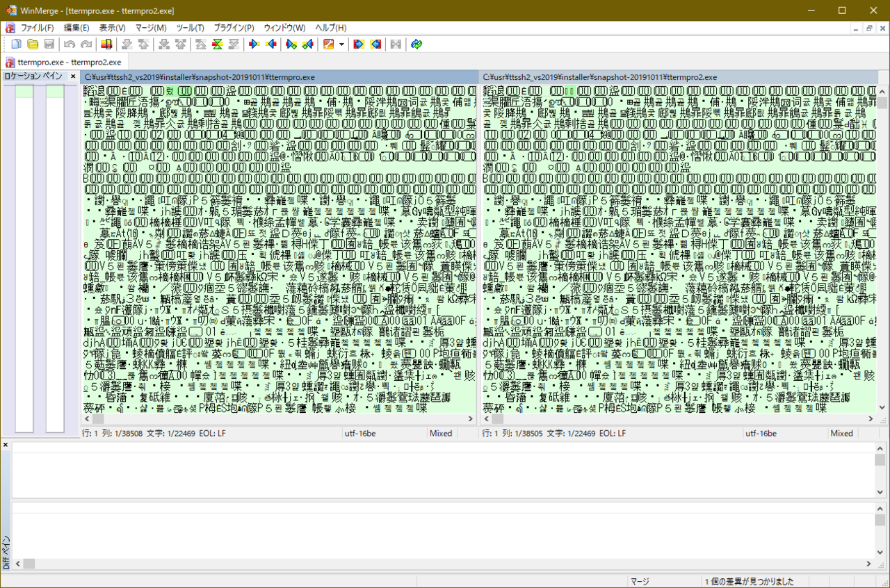Click the right file path header ttermpro2.exe
Viewport: 890px width, 588px height.
[679, 77]
